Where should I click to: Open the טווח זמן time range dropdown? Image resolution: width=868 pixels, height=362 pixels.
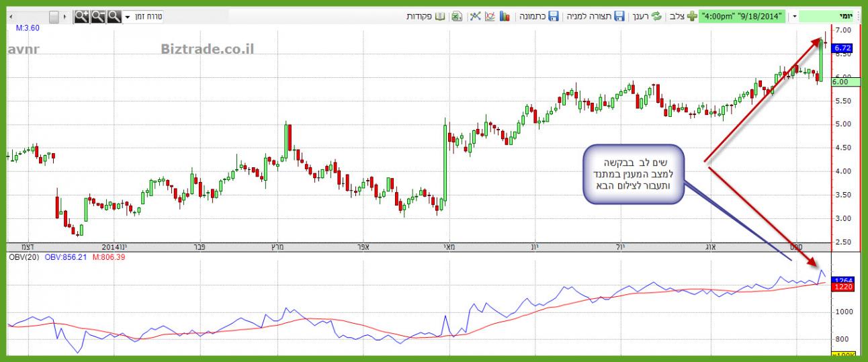click(x=144, y=16)
